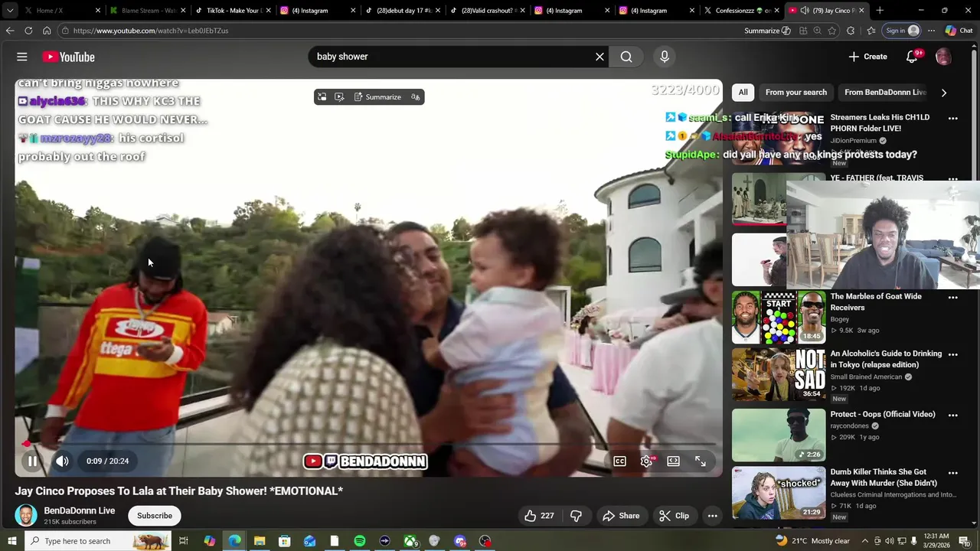Subscribe to BenDaDonnn Live
Image resolution: width=980 pixels, height=551 pixels.
155,516
